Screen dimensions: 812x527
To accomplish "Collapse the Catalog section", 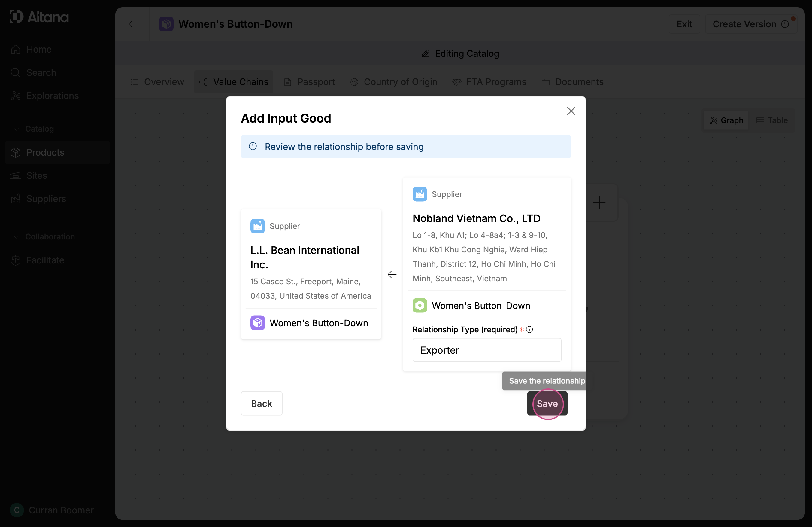I will [x=16, y=129].
